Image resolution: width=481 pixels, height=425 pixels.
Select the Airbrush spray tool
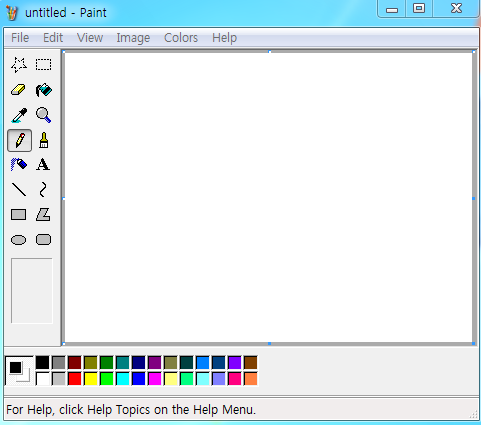19,165
